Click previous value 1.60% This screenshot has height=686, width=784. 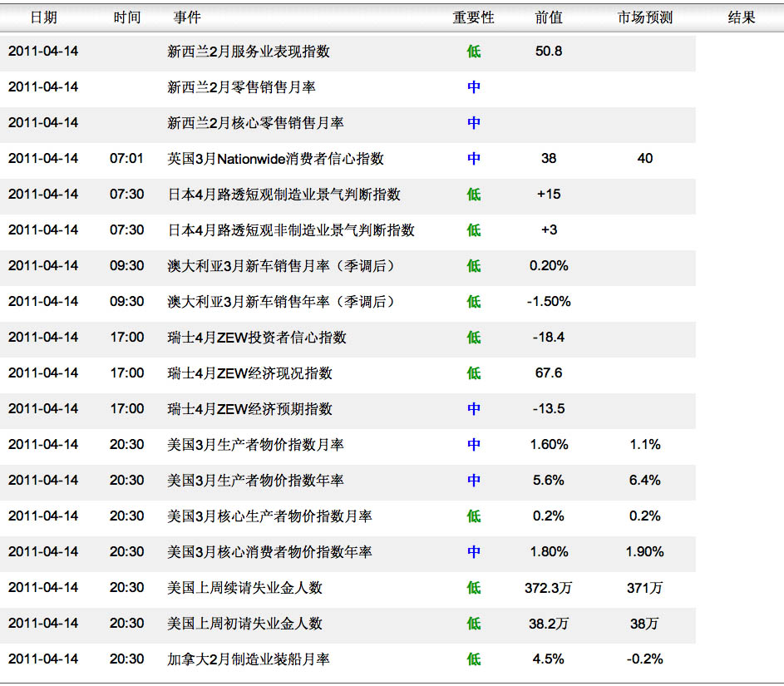(x=549, y=445)
